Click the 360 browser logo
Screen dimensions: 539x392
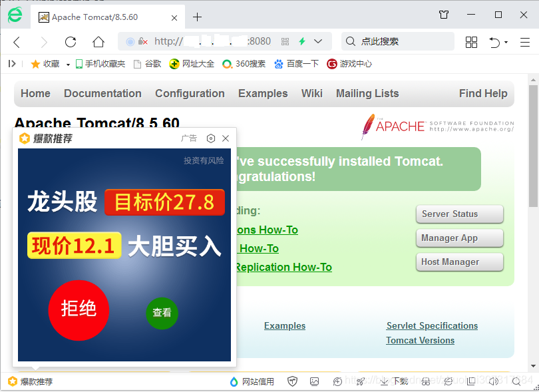[15, 15]
